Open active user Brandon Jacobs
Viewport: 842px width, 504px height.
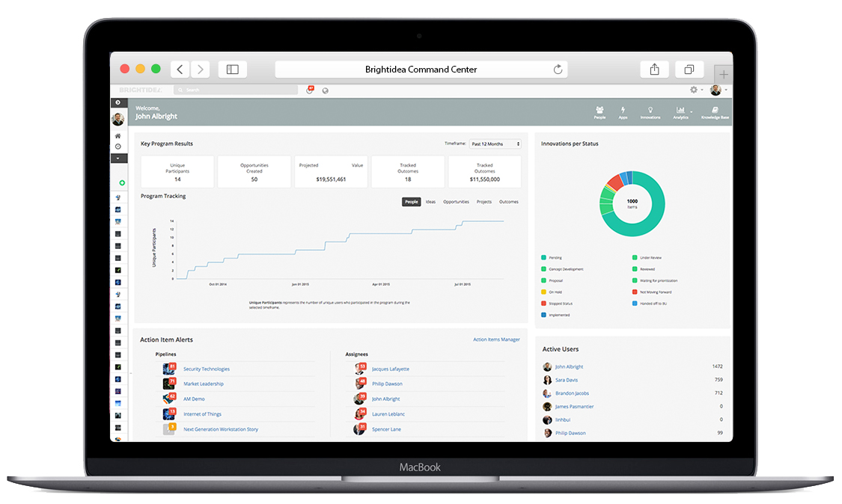(x=572, y=393)
